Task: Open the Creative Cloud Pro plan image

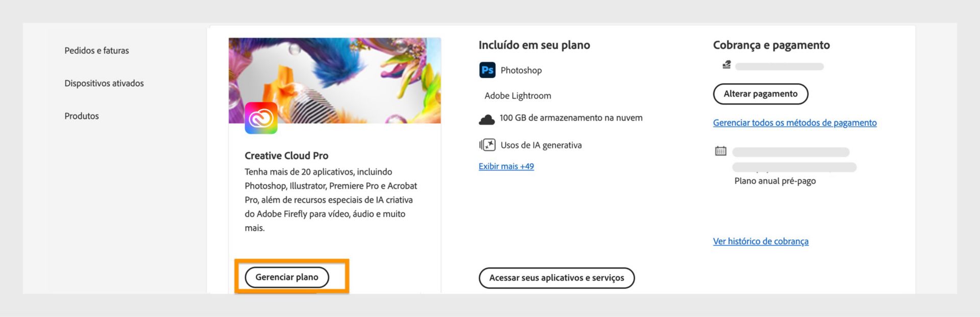Action: click(x=334, y=81)
